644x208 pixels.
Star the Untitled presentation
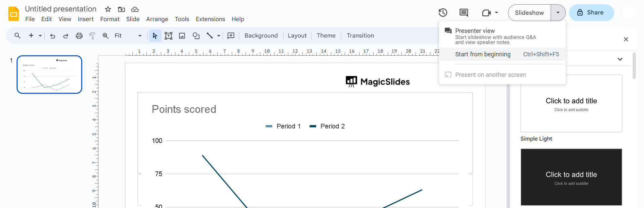(108, 9)
